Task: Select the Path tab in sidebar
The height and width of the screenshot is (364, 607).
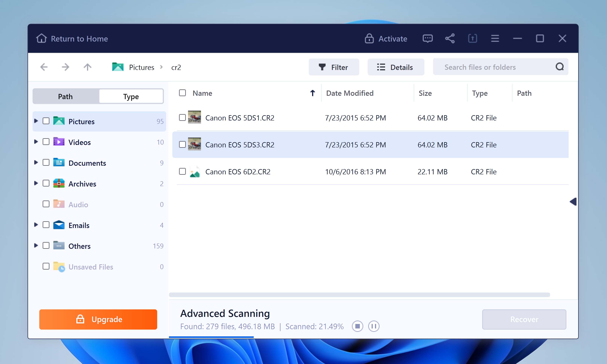Action: (x=66, y=96)
